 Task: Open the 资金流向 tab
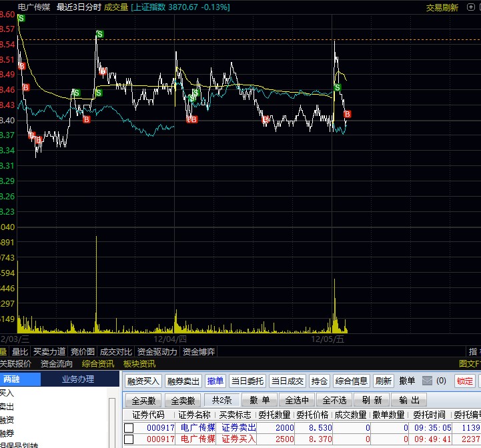pyautogui.click(x=57, y=364)
